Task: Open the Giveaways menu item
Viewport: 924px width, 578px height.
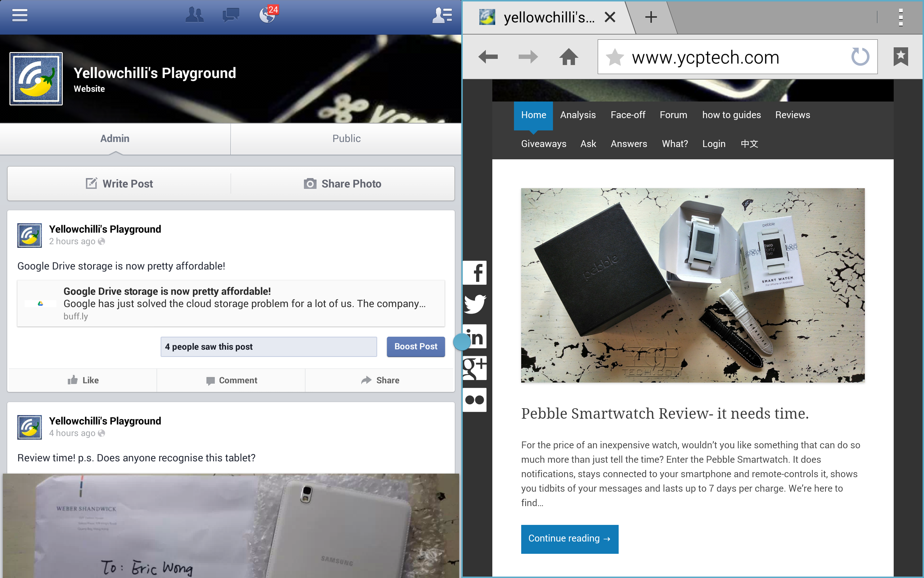Action: pos(544,144)
